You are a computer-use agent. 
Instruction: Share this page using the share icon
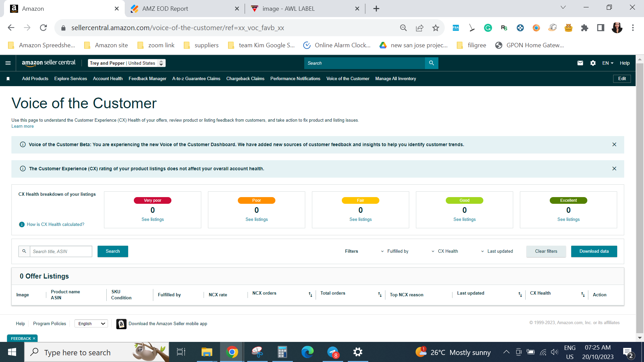pyautogui.click(x=420, y=28)
